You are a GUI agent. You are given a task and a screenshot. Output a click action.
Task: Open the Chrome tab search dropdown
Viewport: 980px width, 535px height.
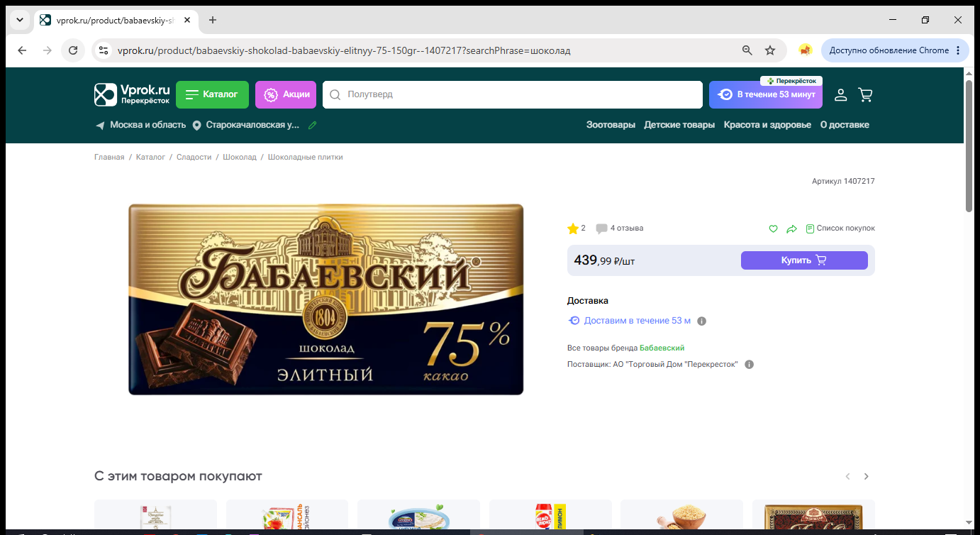[18, 20]
